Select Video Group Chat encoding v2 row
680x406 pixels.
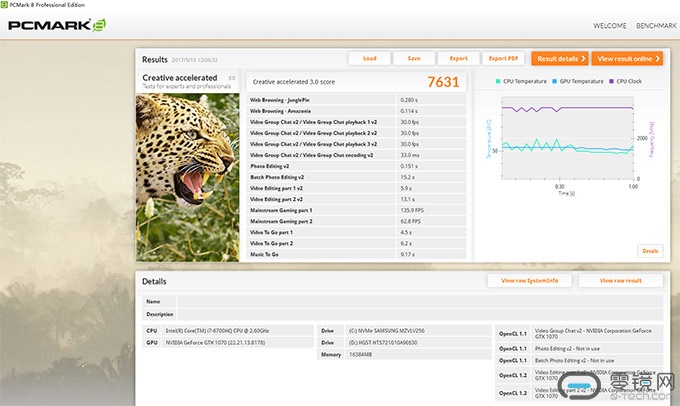tap(356, 155)
